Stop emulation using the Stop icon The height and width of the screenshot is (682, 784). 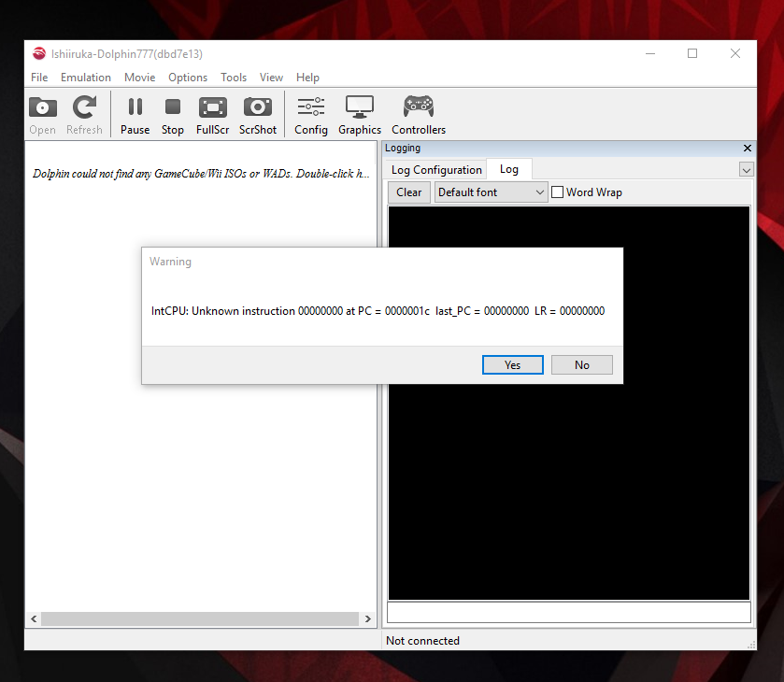[x=173, y=107]
